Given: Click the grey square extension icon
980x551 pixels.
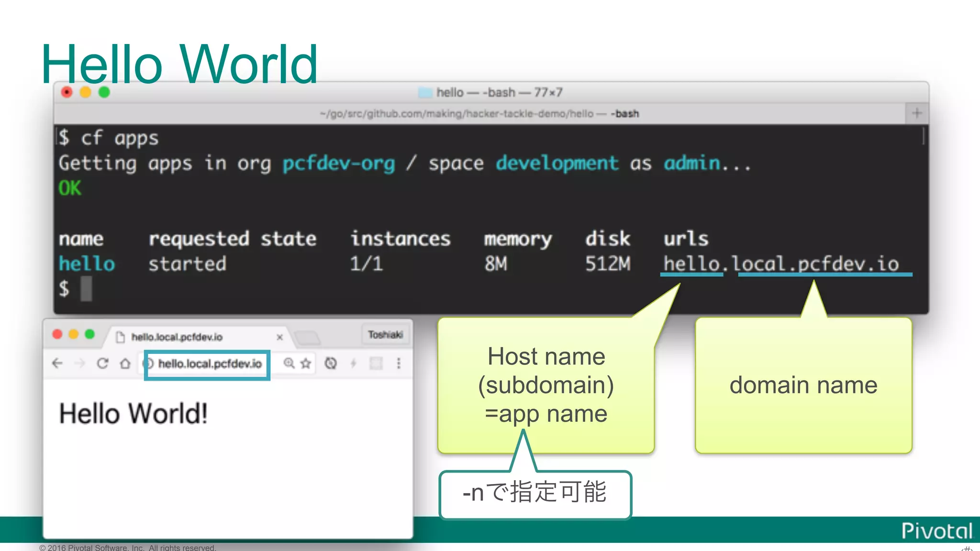Looking at the screenshot, I should 376,364.
